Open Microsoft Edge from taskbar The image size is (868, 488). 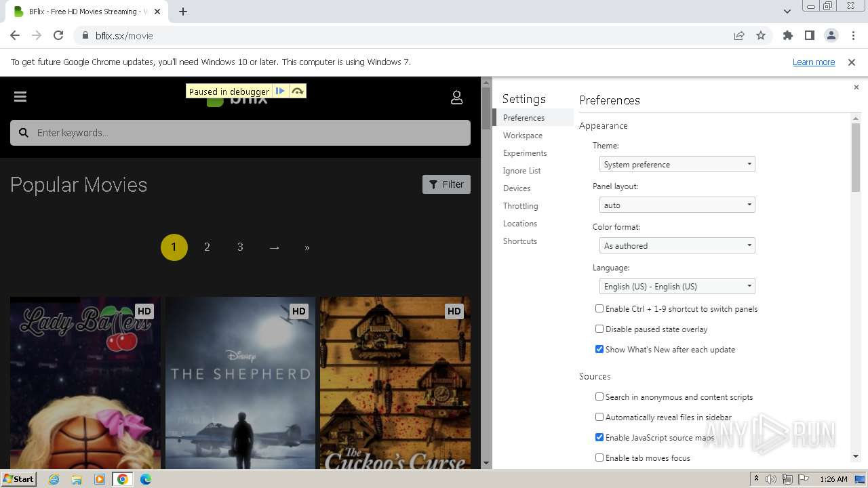coord(145,479)
